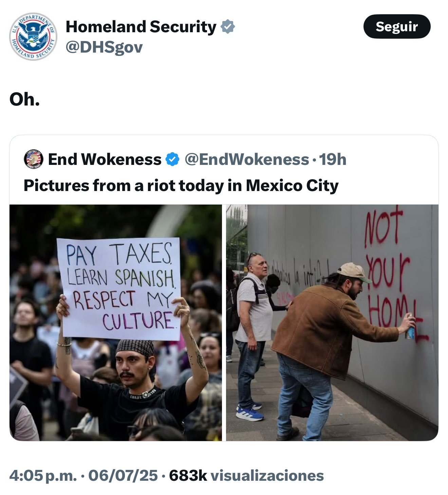Screen dimensions: 448x495
Task: Click the blue verified badge of End Wokeness
Action: (x=172, y=159)
